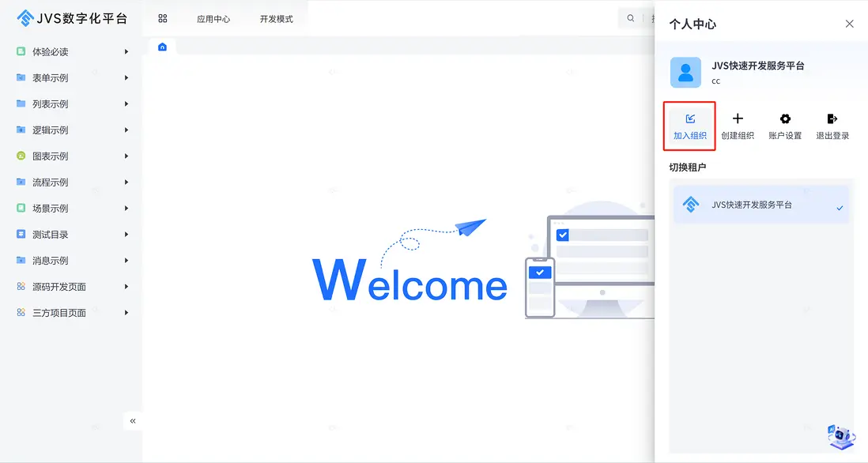Click the 场景示例 label
This screenshot has width=868, height=463.
tap(51, 209)
